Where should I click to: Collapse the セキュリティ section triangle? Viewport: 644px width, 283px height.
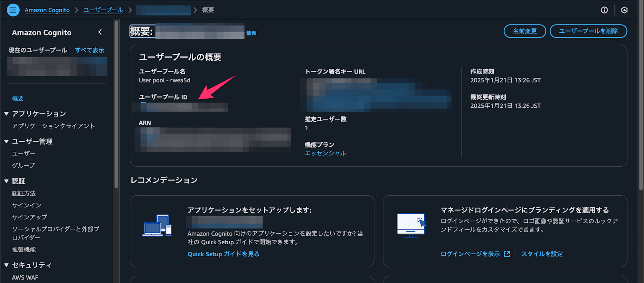6,265
